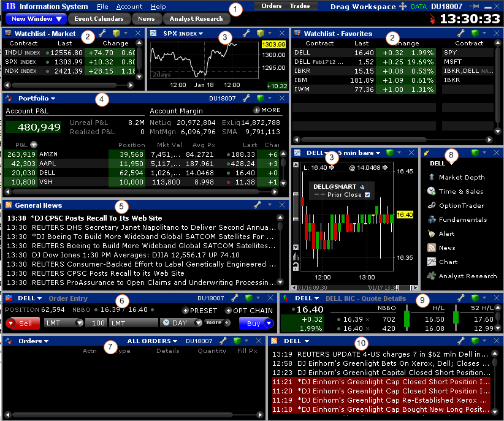Viewport: 504px width, 421px height.
Task: Open the File menu
Action: 102,6
